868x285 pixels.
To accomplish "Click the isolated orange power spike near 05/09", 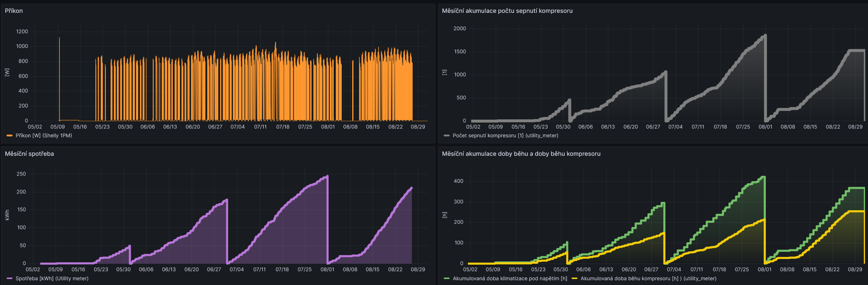I will 60,38.
